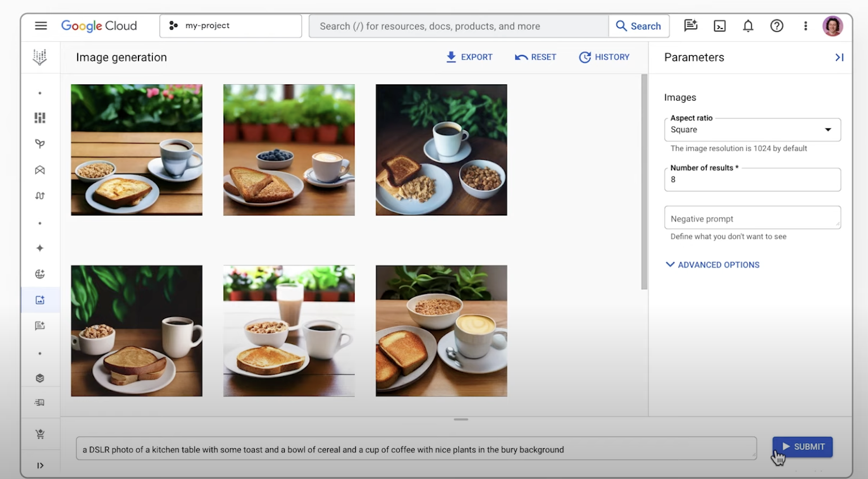Click the Vertex AI logo at sidebar top
Viewport: 868px width, 479px height.
point(40,57)
